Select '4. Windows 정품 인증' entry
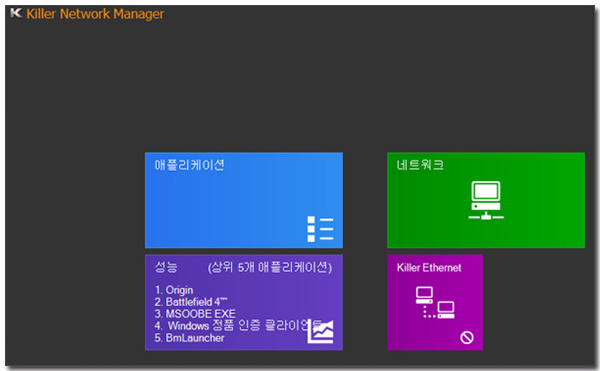This screenshot has width=600, height=371. 238,325
